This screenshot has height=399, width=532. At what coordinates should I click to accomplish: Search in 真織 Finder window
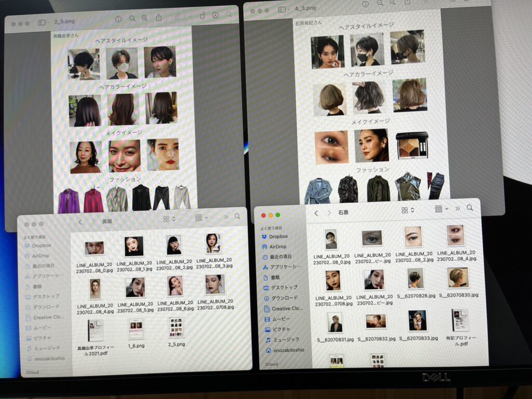point(237,217)
